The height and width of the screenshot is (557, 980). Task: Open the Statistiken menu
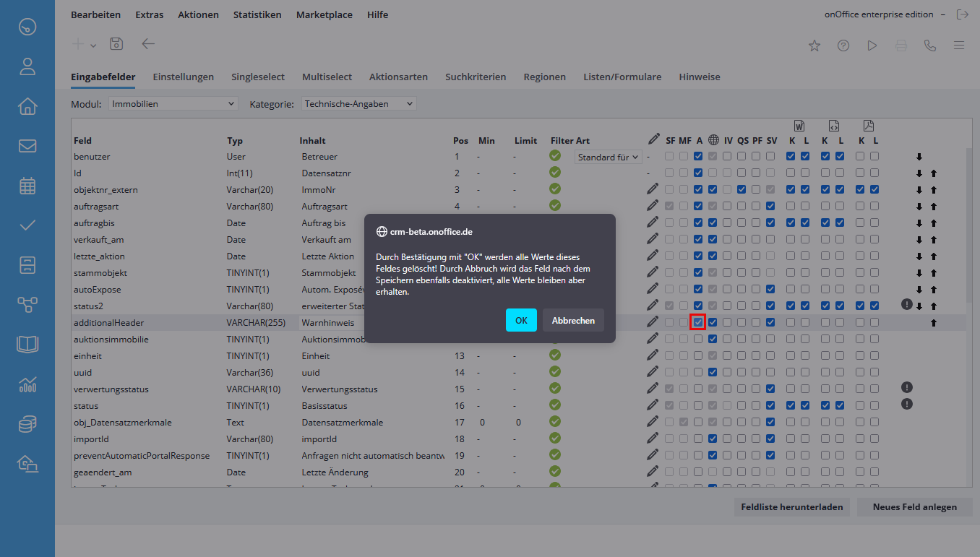pyautogui.click(x=257, y=14)
